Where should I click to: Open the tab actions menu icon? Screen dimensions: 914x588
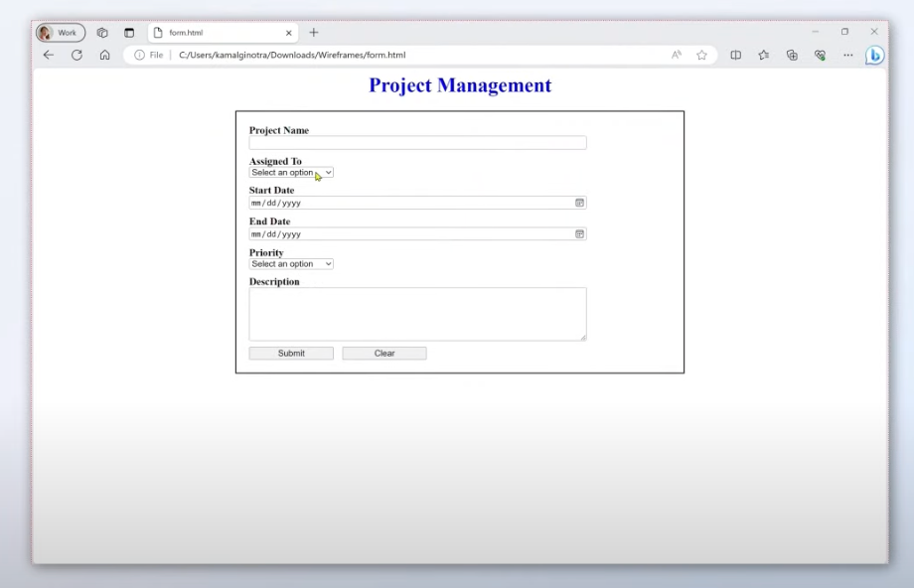click(129, 33)
